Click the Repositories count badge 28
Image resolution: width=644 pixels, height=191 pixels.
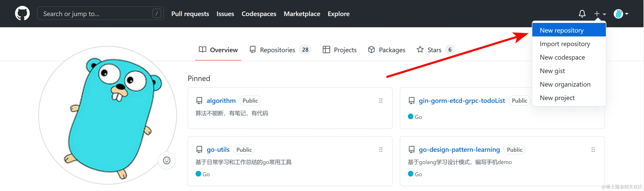305,50
